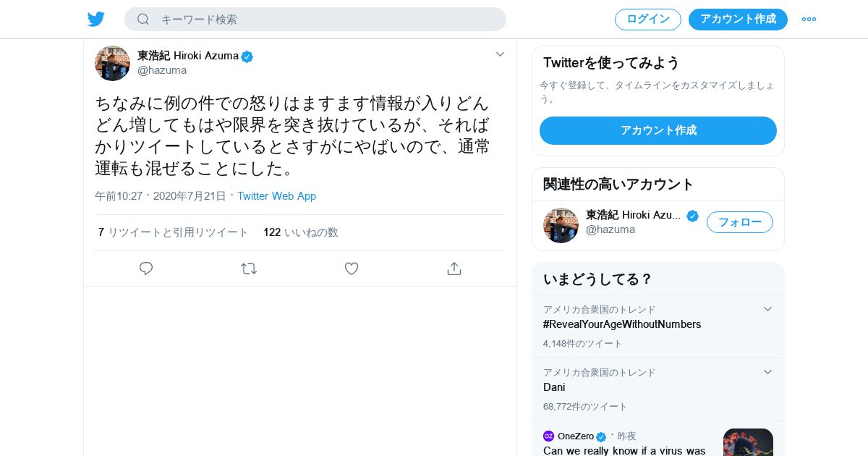This screenshot has height=456, width=868.
Task: Reply to the tweet via speech bubble icon
Action: pyautogui.click(x=146, y=269)
